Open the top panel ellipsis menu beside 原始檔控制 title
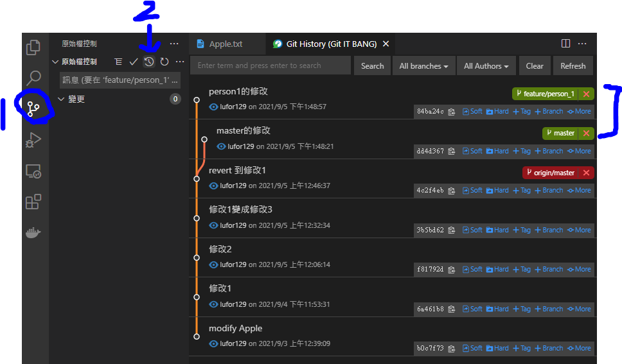 (174, 44)
